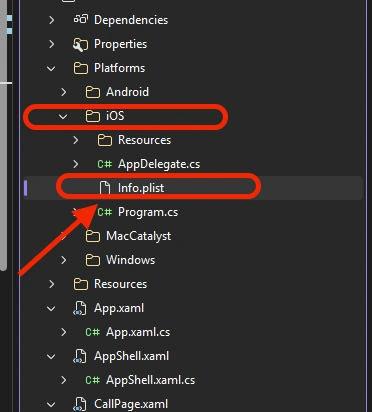Click the gray vertical scrollbar thumb

3,135
